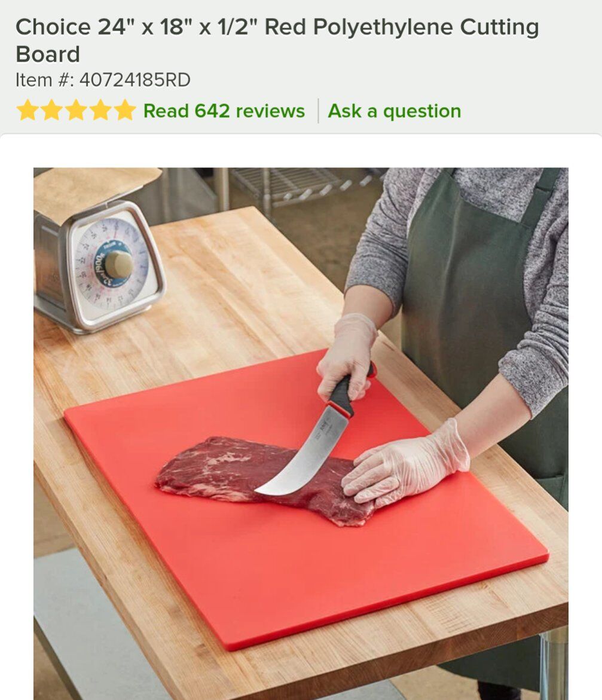
Task: Click the red cutting board product photo
Action: [x=301, y=433]
